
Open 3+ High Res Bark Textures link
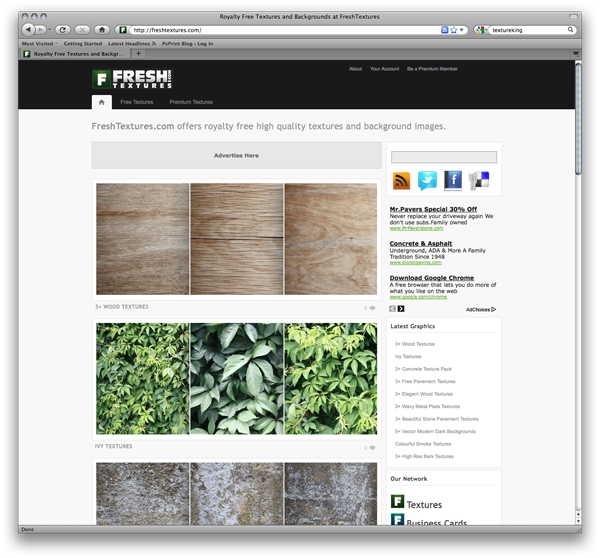coord(424,456)
